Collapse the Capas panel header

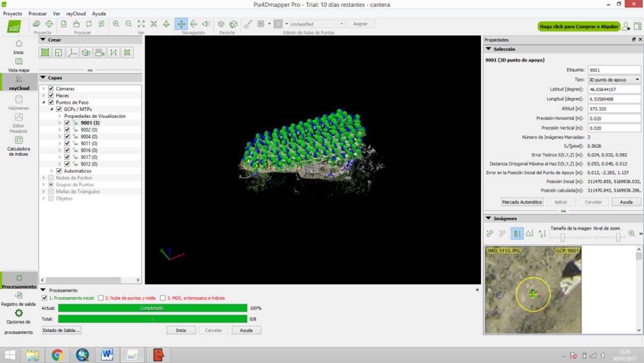(43, 77)
